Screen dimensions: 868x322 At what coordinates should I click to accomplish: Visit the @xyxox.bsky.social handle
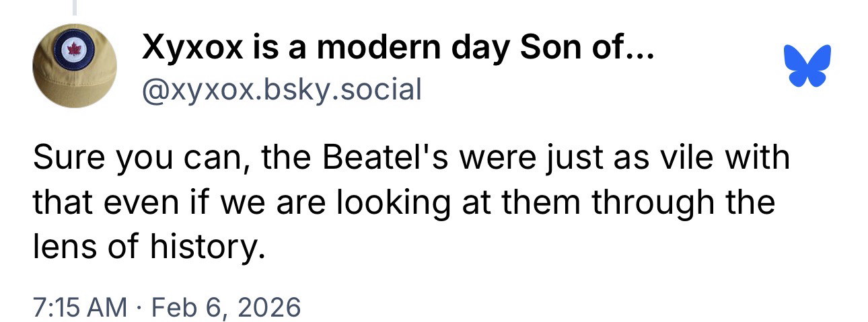[x=281, y=89]
